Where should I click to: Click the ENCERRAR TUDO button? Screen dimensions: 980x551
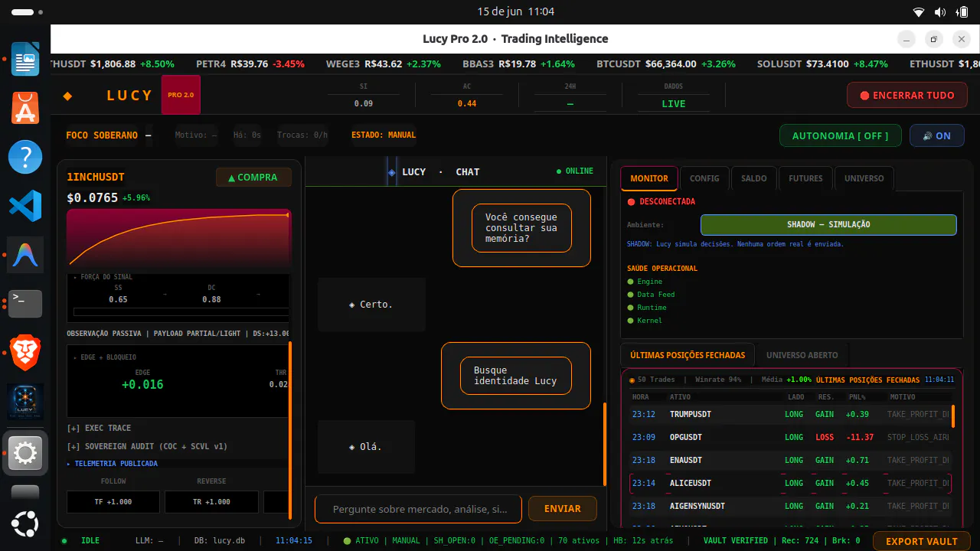(x=907, y=96)
